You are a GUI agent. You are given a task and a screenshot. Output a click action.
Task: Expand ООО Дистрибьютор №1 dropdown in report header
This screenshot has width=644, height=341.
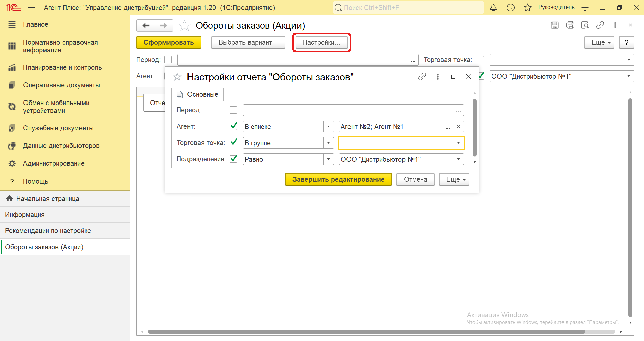coord(629,76)
